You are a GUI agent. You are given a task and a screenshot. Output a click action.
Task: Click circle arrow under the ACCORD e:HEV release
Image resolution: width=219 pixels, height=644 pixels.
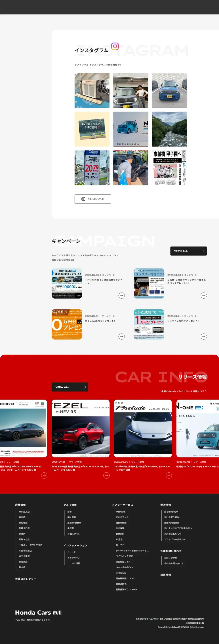point(44,475)
